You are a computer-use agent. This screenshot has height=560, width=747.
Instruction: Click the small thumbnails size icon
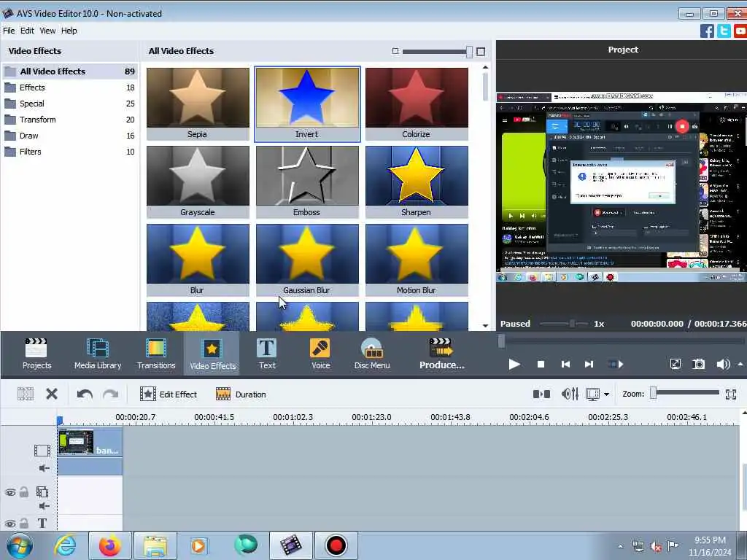point(395,51)
